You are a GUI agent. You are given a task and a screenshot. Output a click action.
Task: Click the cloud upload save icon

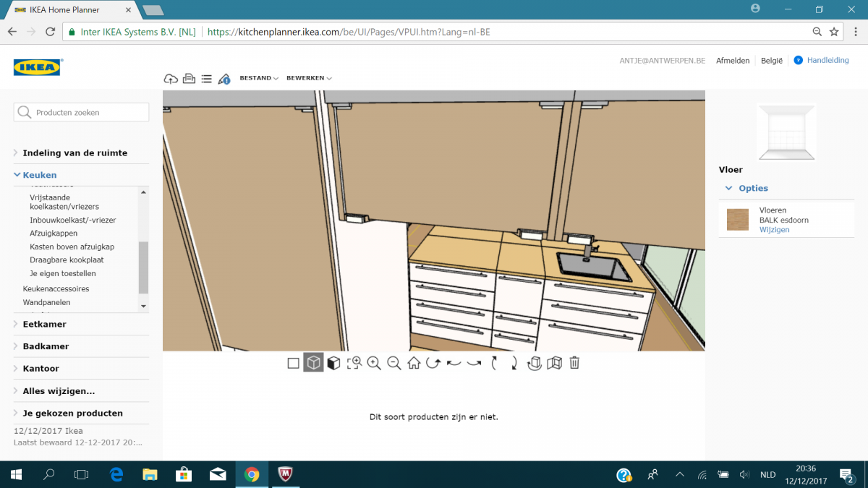click(171, 79)
